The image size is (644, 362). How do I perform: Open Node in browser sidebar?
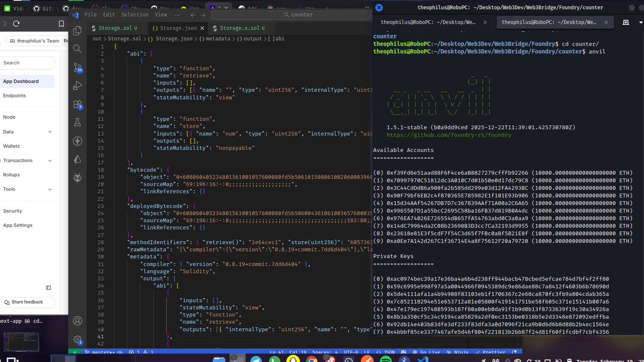click(x=9, y=117)
